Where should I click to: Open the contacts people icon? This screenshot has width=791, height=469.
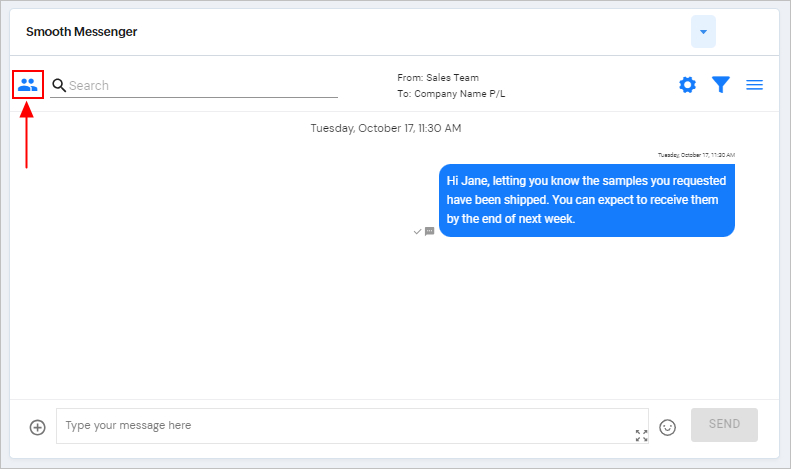(x=28, y=85)
